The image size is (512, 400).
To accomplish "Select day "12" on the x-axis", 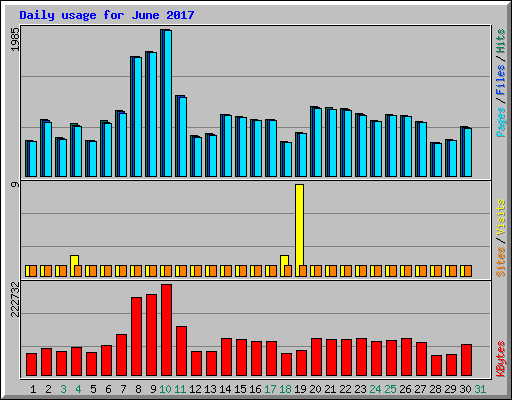I will [195, 389].
